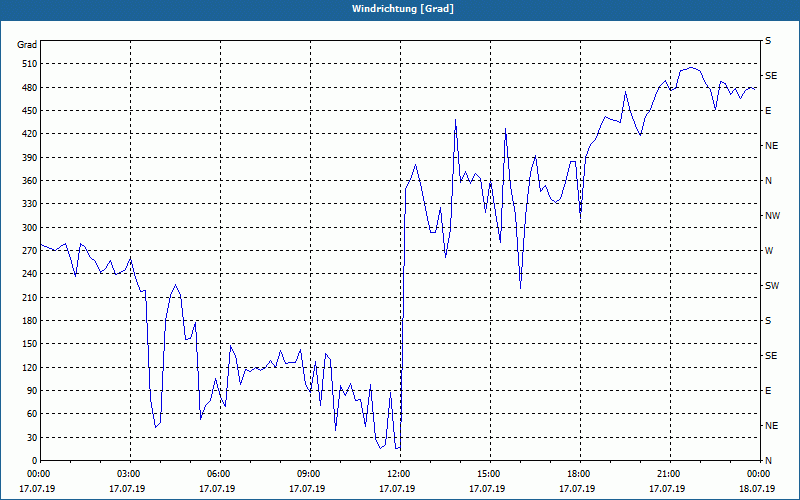Click the NW compass label
The height and width of the screenshot is (500, 800).
[x=772, y=216]
